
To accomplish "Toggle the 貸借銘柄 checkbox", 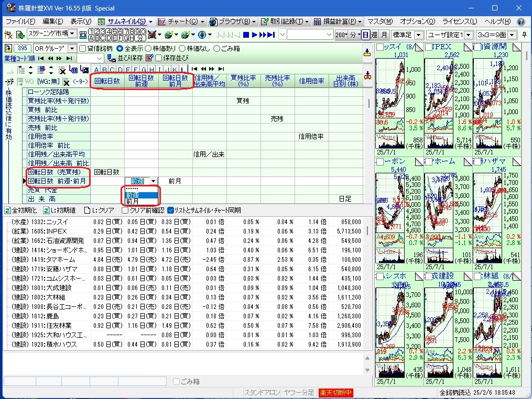I will 82,49.
